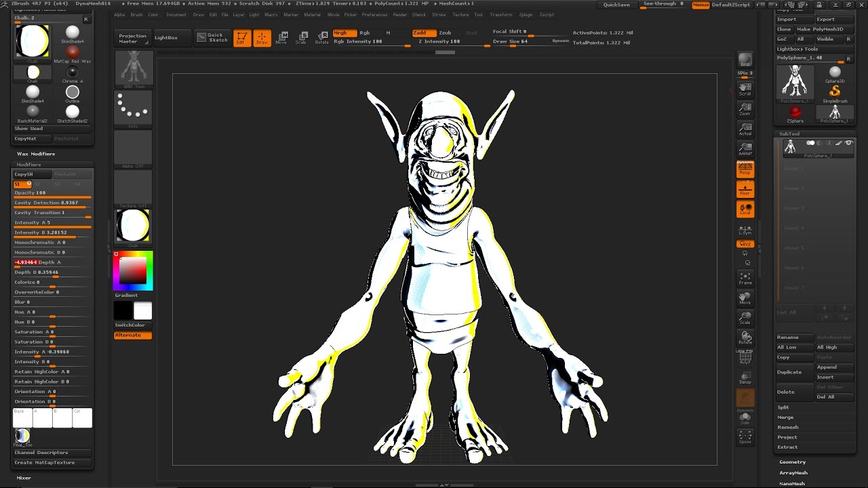Open the Preferences menu
Viewport: 868px width, 488px height.
coord(374,14)
